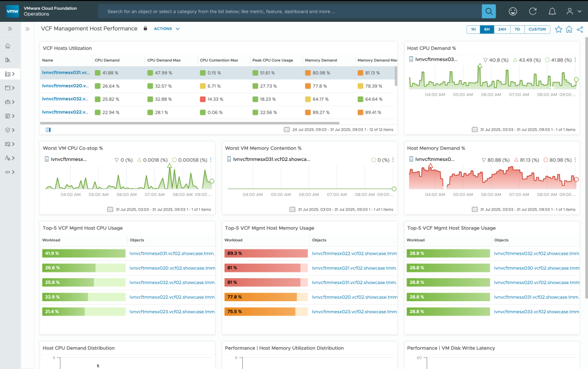Click the search magnifier button
The height and width of the screenshot is (369, 588).
(x=488, y=11)
